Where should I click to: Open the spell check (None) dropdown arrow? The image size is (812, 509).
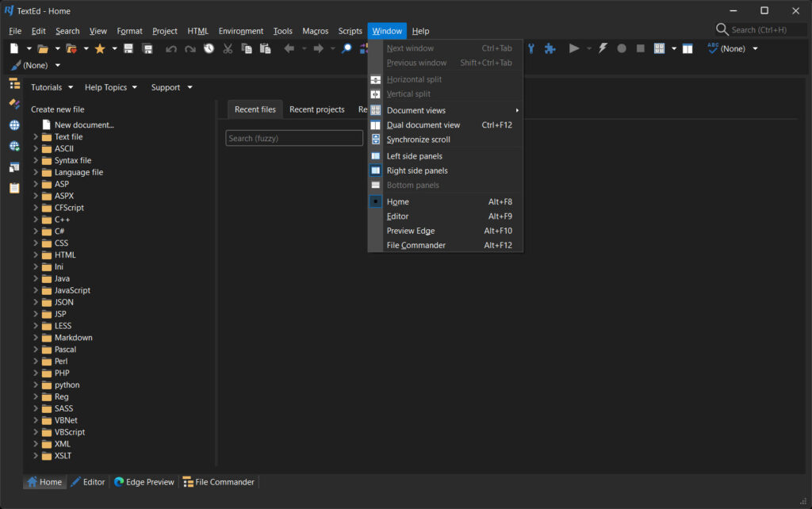pyautogui.click(x=756, y=48)
